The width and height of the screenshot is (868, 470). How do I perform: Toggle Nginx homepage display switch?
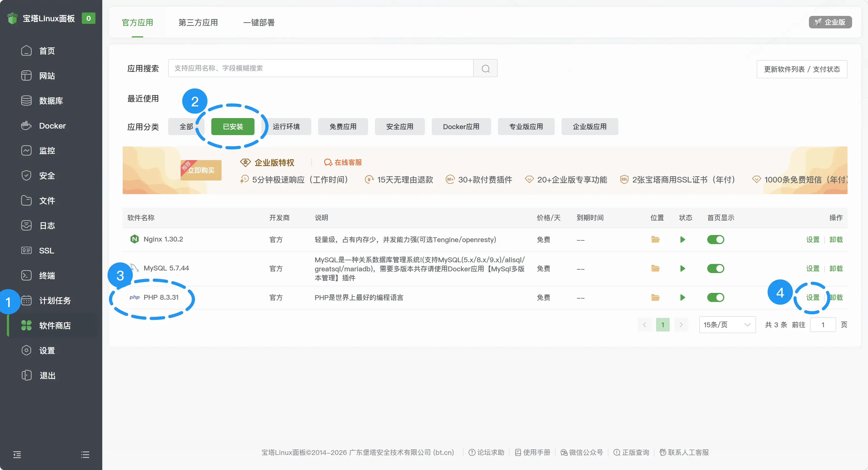[x=716, y=239]
